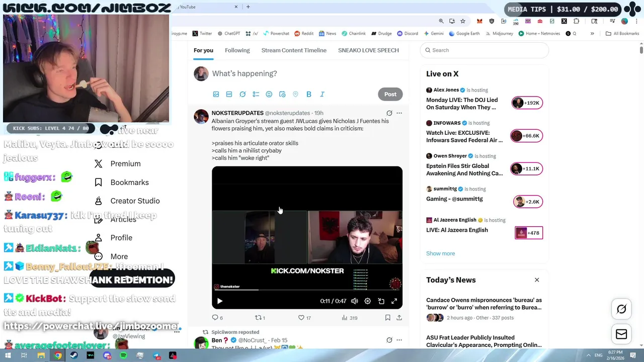Toggle bold text formatting in composer

(309, 94)
